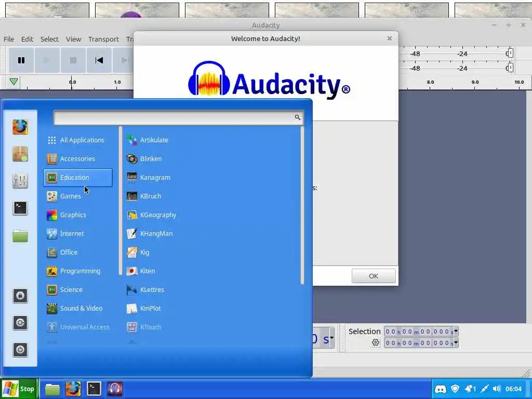Select the Internet category
Image resolution: width=532 pixels, height=399 pixels.
[78, 233]
